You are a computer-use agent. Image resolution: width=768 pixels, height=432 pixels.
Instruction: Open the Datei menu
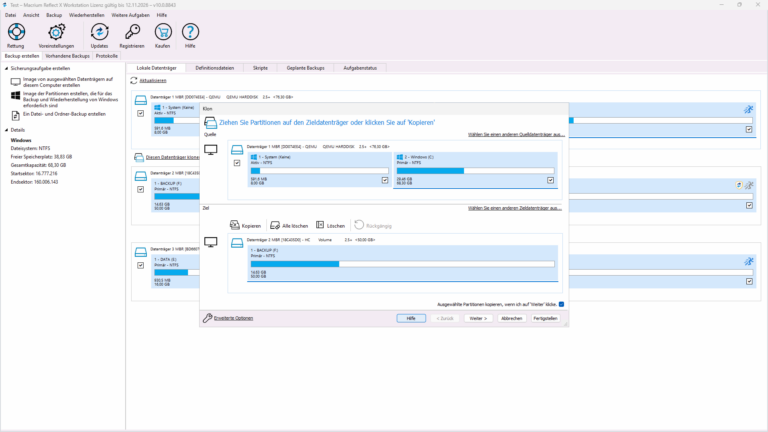click(x=10, y=15)
